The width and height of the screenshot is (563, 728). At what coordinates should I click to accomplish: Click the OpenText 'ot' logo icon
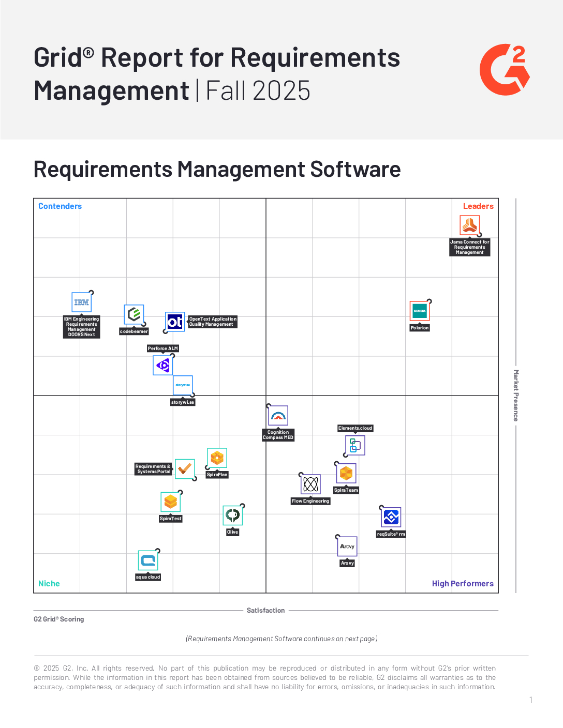click(175, 322)
